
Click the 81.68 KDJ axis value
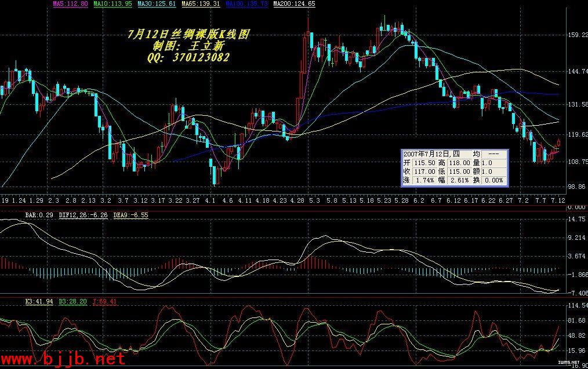pos(577,320)
